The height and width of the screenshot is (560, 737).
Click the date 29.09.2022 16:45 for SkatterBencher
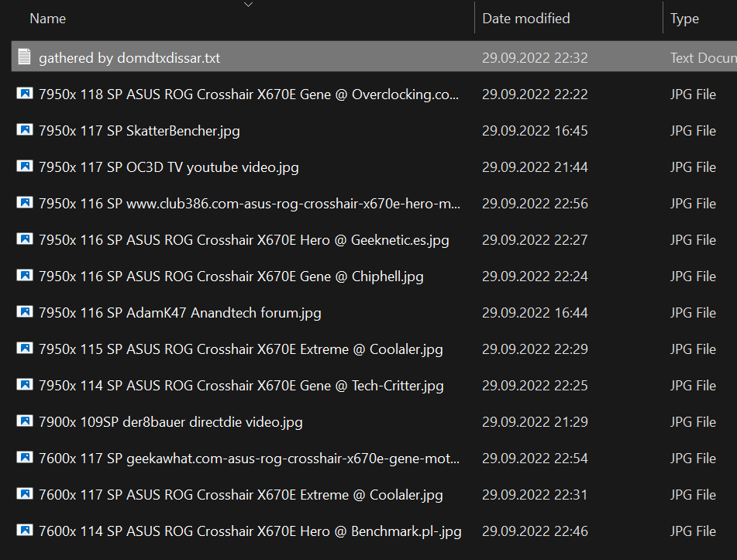click(x=535, y=131)
